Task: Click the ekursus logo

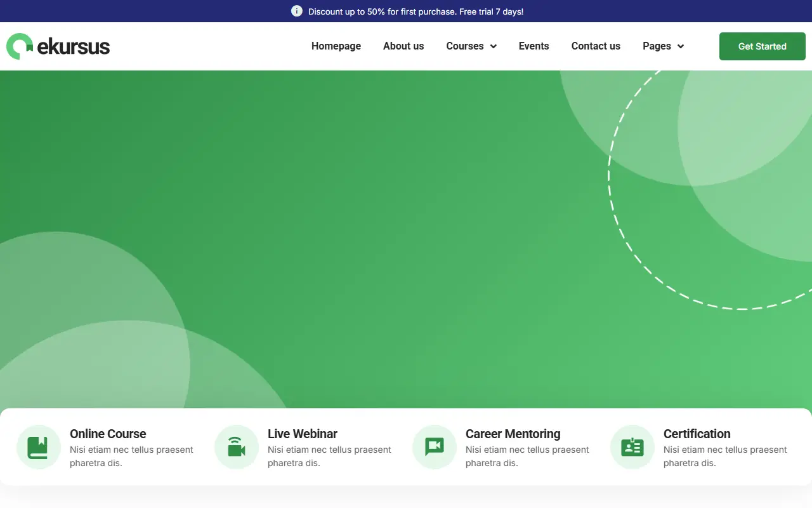Action: click(x=58, y=46)
